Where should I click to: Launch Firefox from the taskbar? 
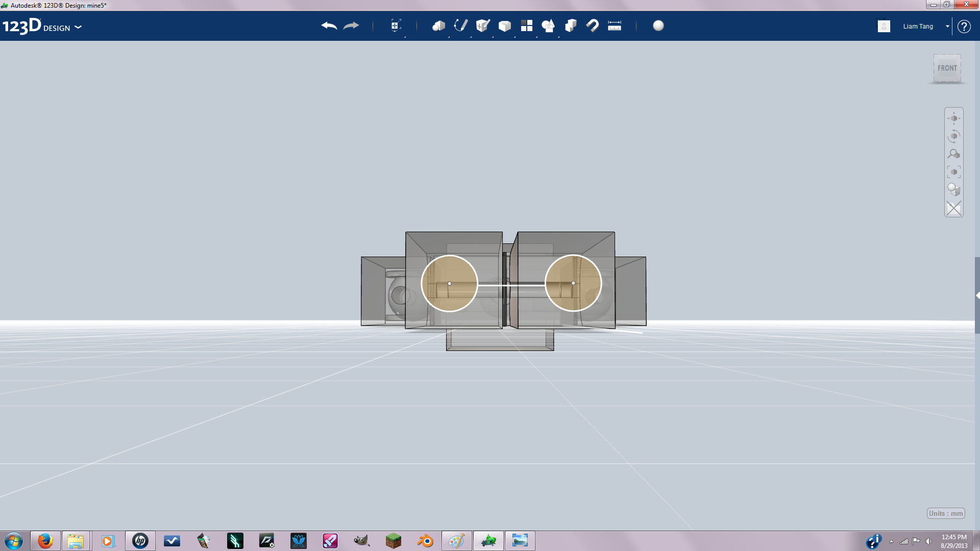tap(45, 541)
